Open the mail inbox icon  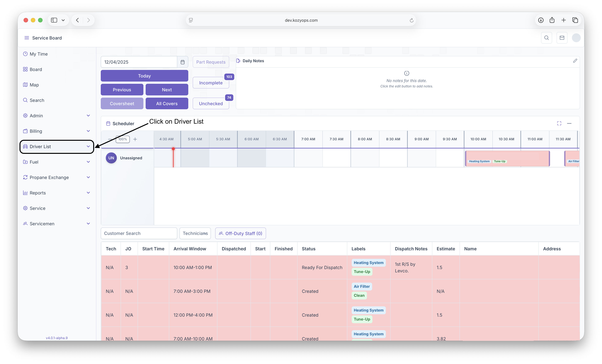(562, 38)
